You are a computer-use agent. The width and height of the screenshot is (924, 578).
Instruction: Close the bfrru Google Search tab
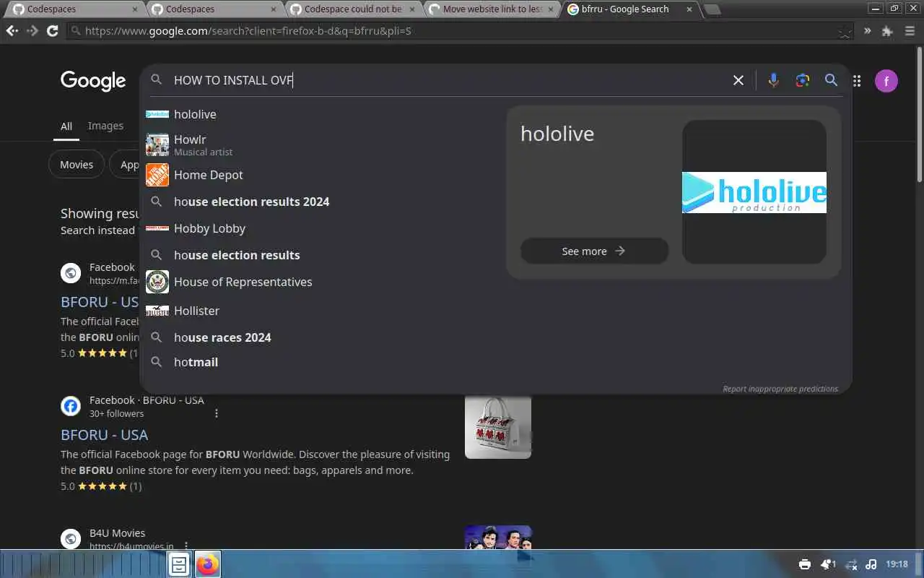[689, 9]
